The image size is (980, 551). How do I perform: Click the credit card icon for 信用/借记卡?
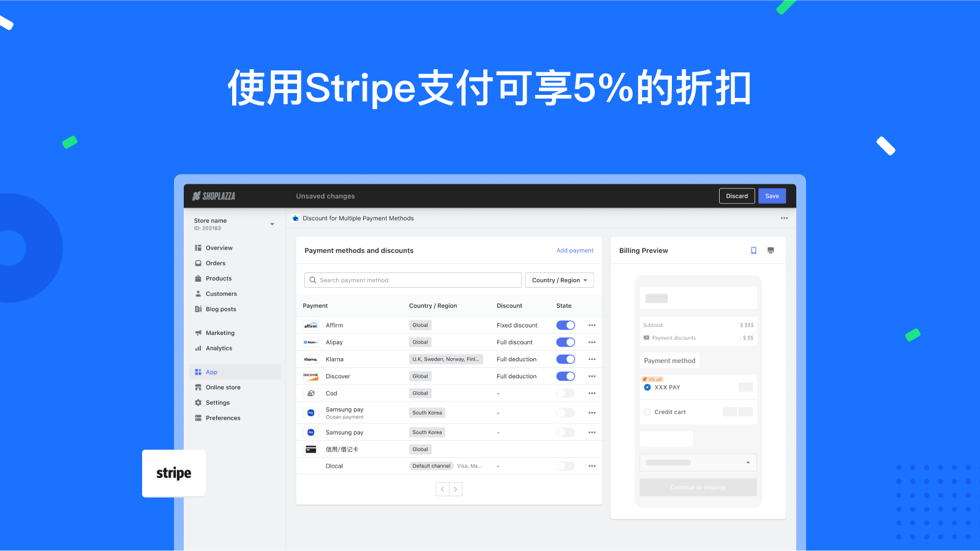click(311, 449)
